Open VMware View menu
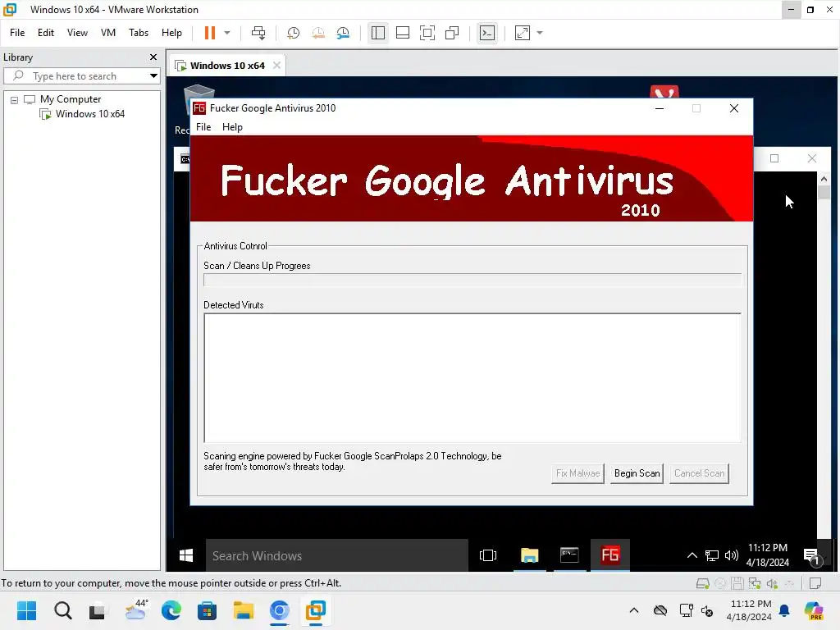The image size is (840, 630). (77, 33)
